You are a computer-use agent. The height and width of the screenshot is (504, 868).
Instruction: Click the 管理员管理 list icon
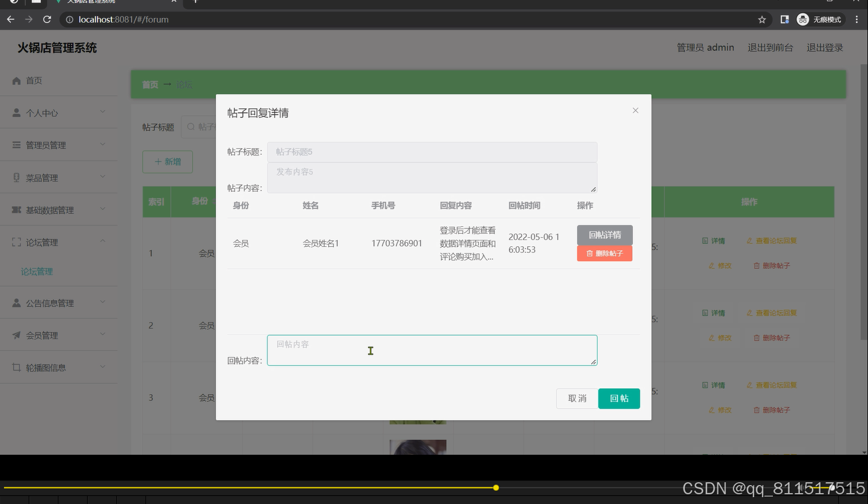coord(17,144)
